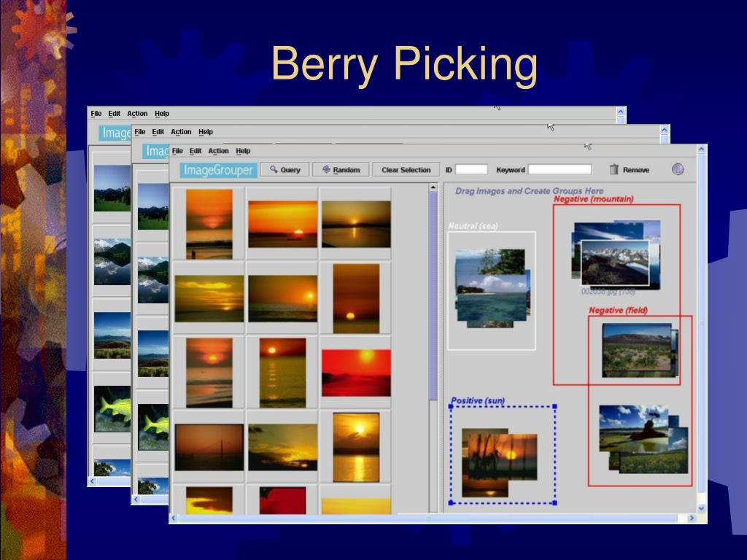Open Edit menu in front window
Image resolution: width=747 pixels, height=560 pixels.
(x=196, y=151)
